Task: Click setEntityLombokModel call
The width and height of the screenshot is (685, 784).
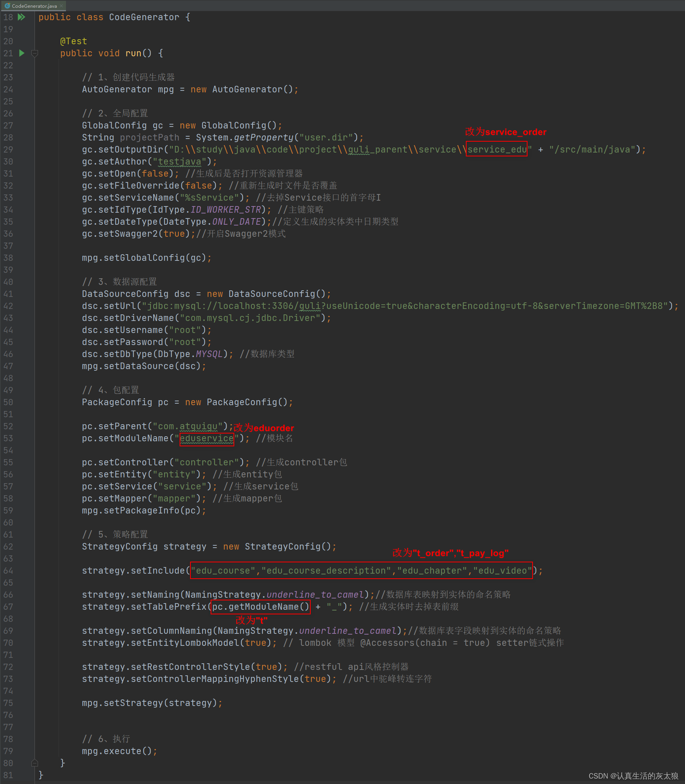Action: 201,643
